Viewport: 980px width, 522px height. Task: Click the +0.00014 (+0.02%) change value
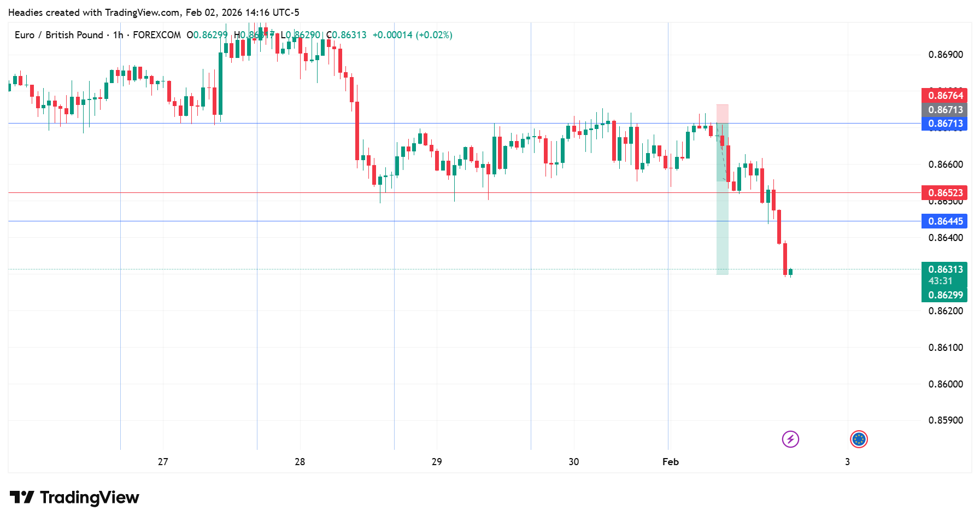(x=412, y=35)
